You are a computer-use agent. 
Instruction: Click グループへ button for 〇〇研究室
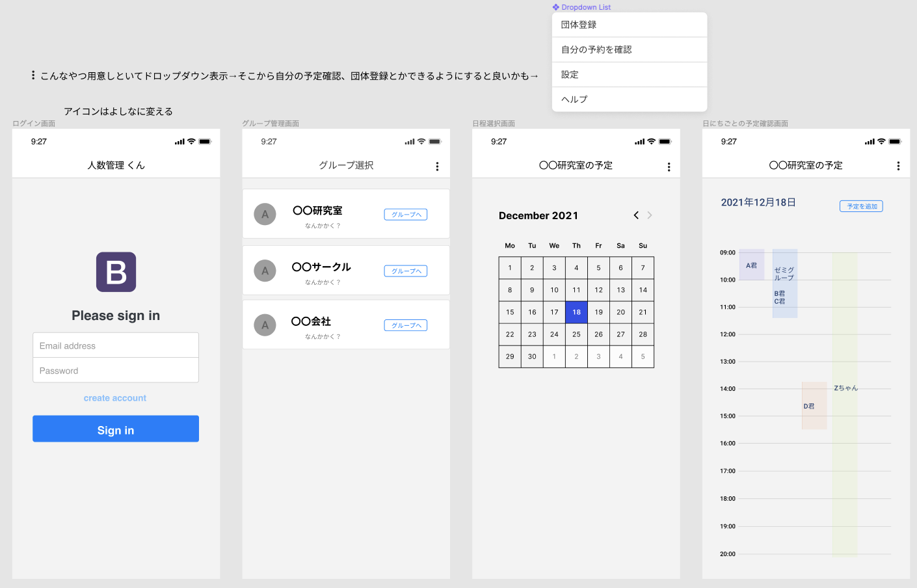(406, 215)
